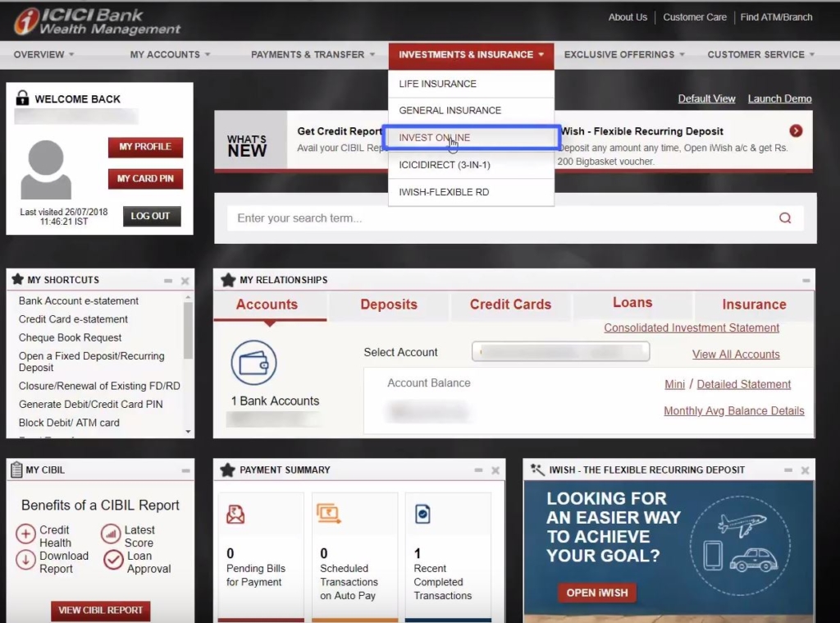Click the Loan Approval checkmark icon
Image resolution: width=840 pixels, height=623 pixels.
pos(113,560)
